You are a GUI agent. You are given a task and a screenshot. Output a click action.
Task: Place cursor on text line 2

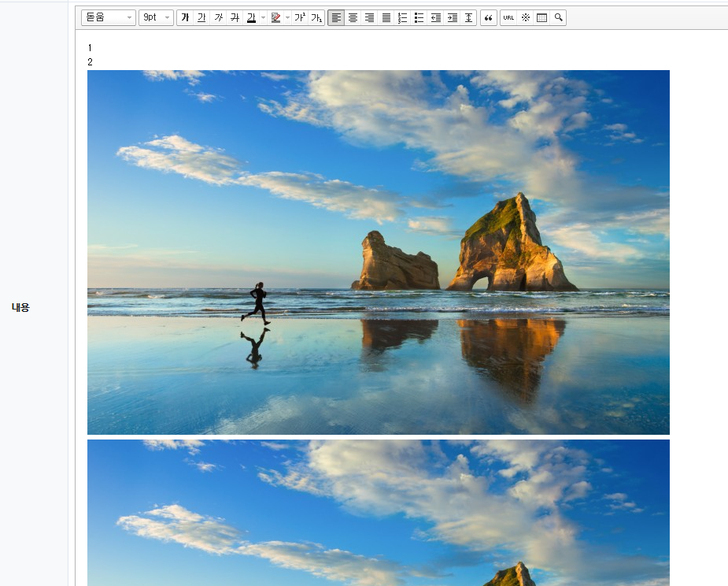point(90,61)
